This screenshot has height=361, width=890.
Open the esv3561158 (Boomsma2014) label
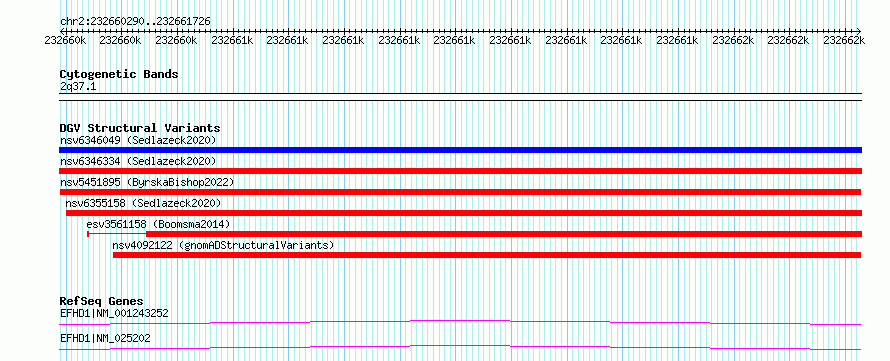click(x=158, y=224)
